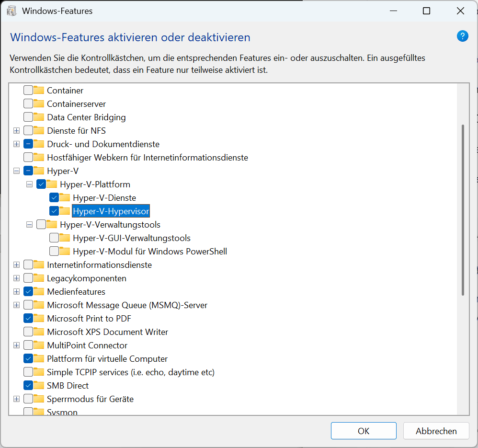Expand the Dienste für NFS node
Screen dimensions: 478x448
coord(16,130)
